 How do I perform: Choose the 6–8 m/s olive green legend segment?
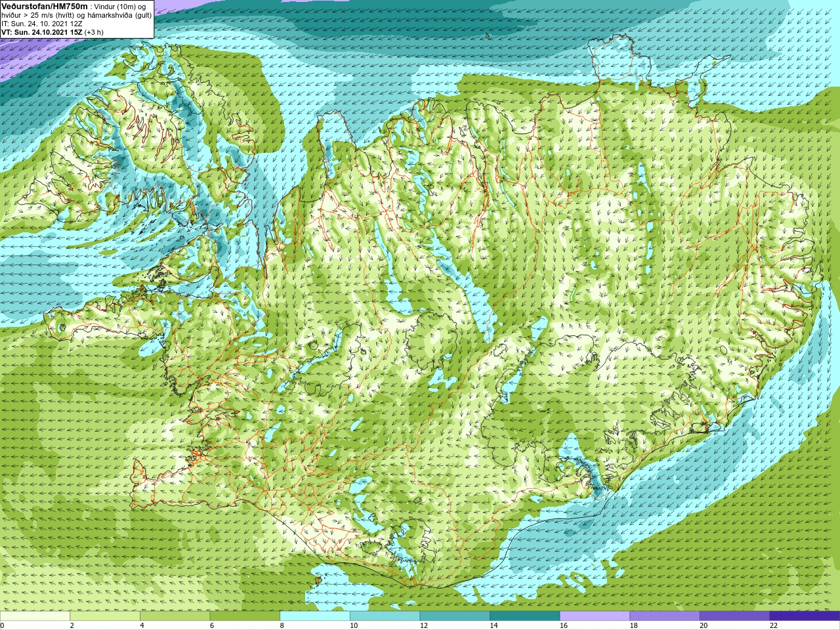coord(245,616)
